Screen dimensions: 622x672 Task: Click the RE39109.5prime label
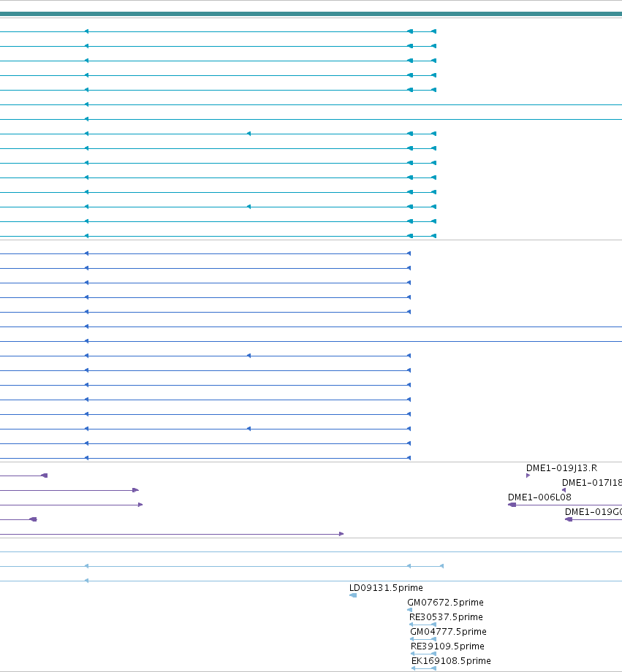(x=447, y=646)
